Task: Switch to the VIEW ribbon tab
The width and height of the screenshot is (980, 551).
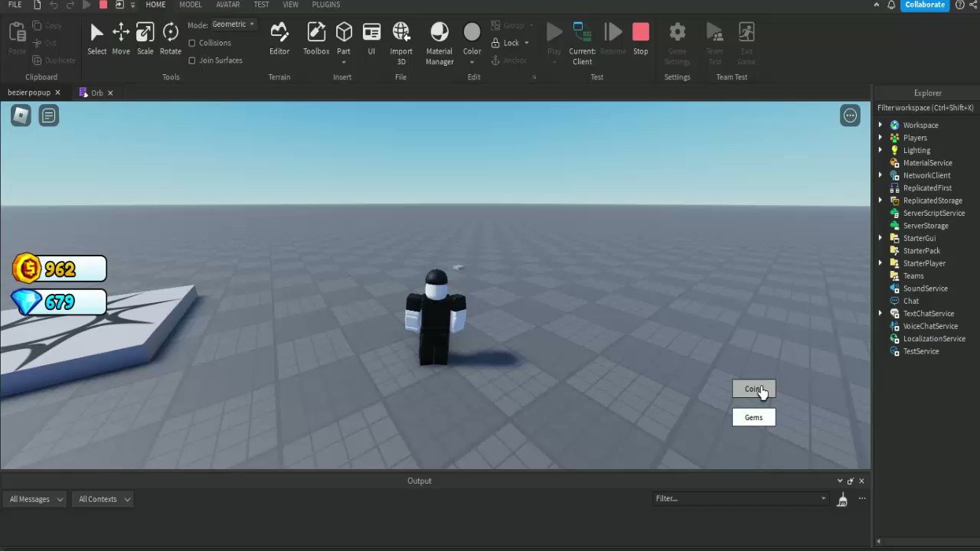Action: [290, 5]
